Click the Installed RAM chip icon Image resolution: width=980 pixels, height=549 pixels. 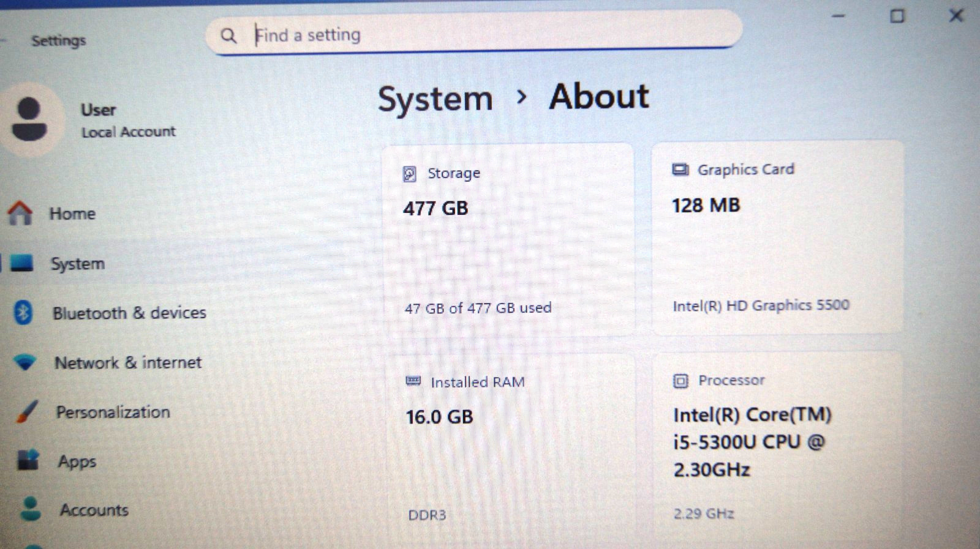tap(413, 381)
